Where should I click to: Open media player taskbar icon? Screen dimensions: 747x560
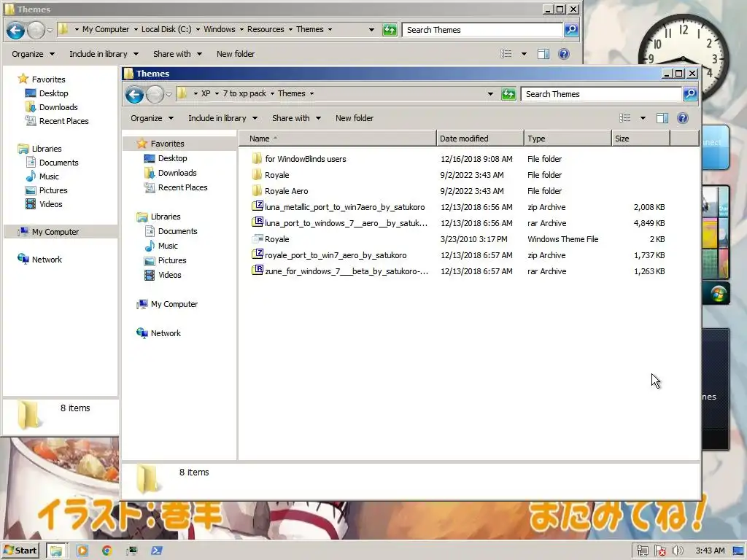[x=82, y=551]
